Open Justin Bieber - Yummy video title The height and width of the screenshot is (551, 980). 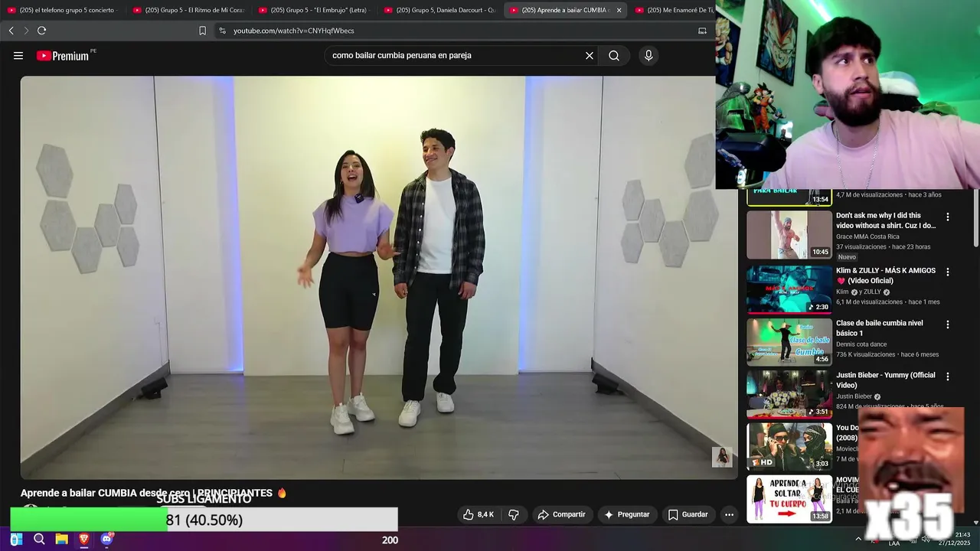click(x=886, y=380)
